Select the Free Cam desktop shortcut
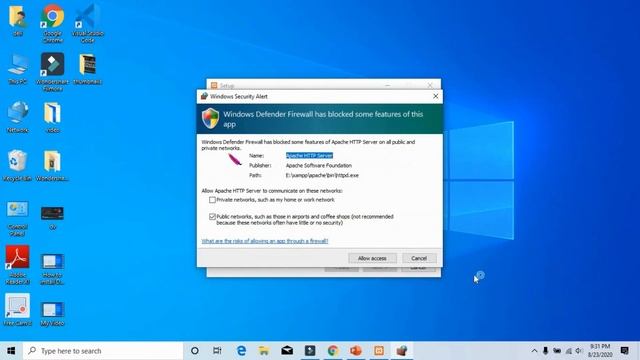The width and height of the screenshot is (640, 360). (18, 309)
